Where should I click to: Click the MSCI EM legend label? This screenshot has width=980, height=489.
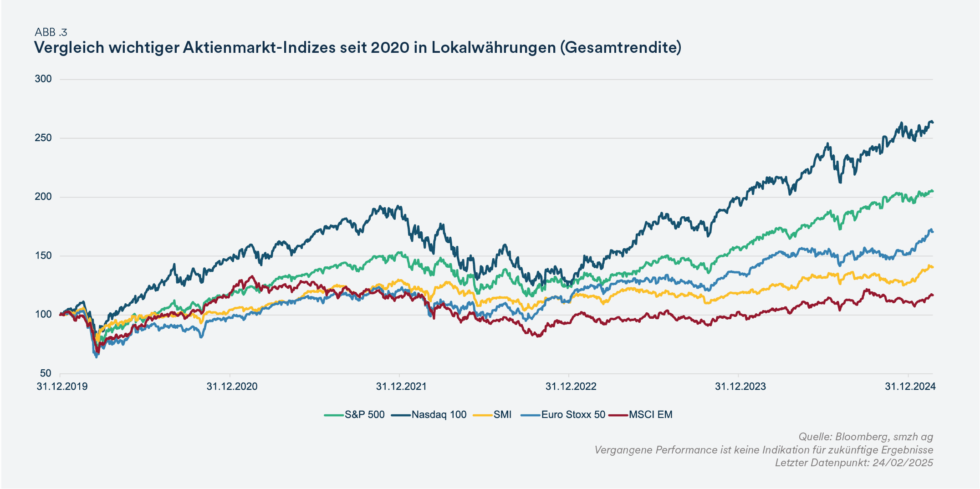point(650,415)
